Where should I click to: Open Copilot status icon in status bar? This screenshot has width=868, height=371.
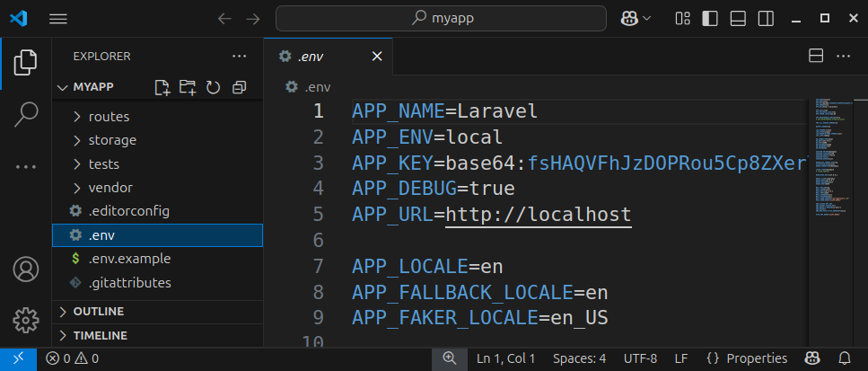click(x=812, y=358)
